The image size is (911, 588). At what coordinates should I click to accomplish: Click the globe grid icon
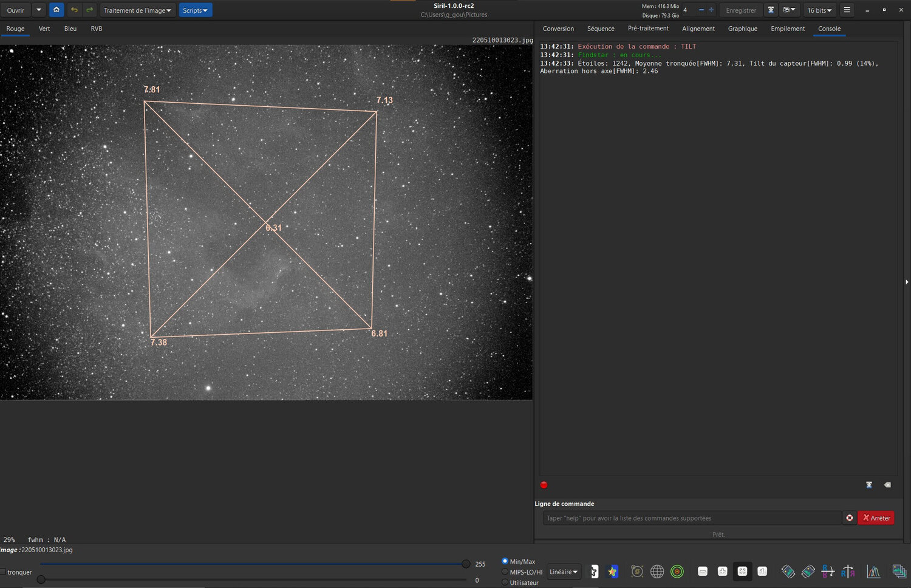tap(657, 572)
